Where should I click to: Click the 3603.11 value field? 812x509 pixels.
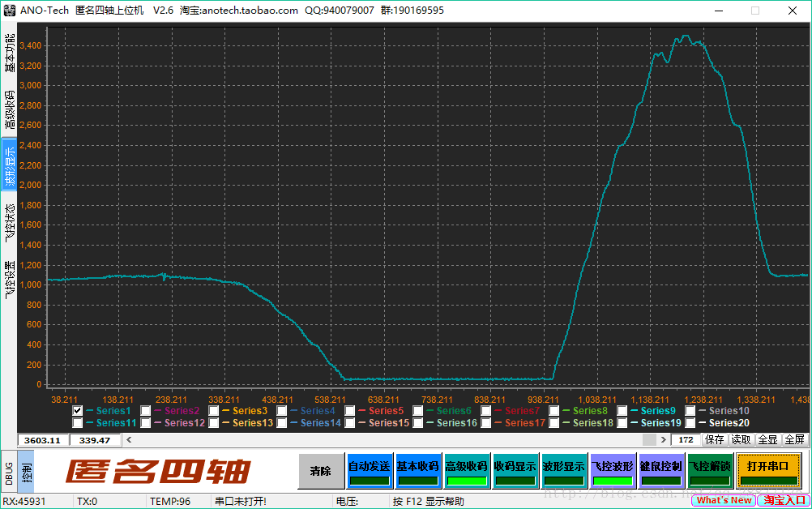click(x=43, y=440)
